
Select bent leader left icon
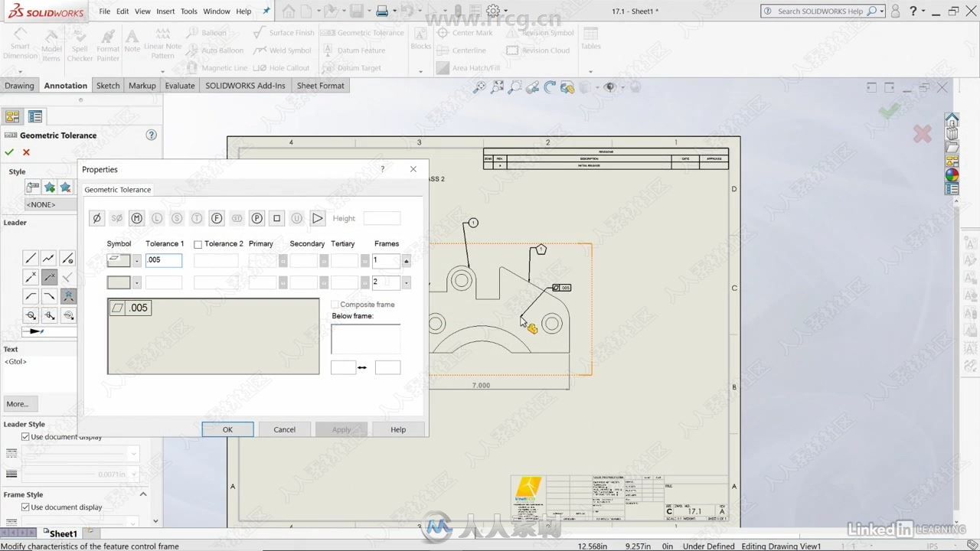31,296
